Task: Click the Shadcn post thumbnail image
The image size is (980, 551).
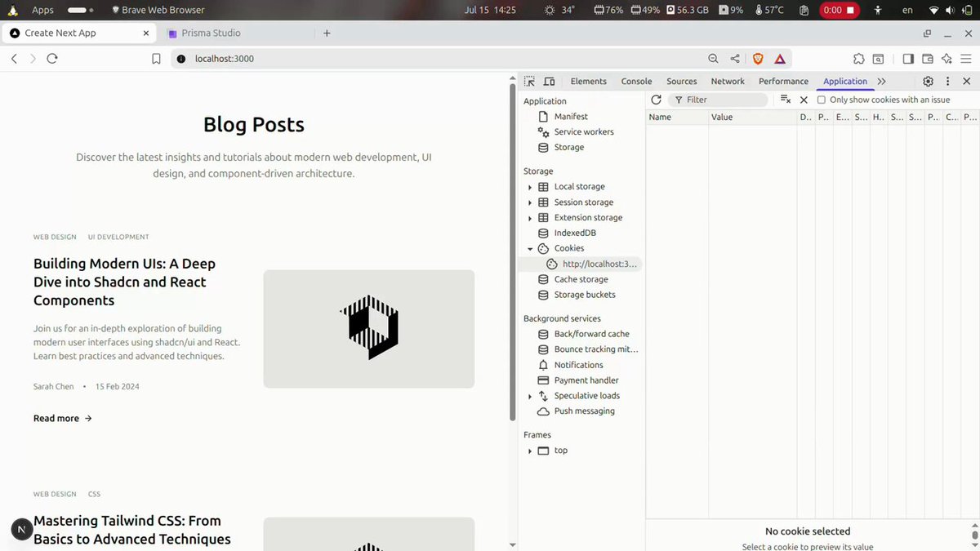Action: (369, 329)
